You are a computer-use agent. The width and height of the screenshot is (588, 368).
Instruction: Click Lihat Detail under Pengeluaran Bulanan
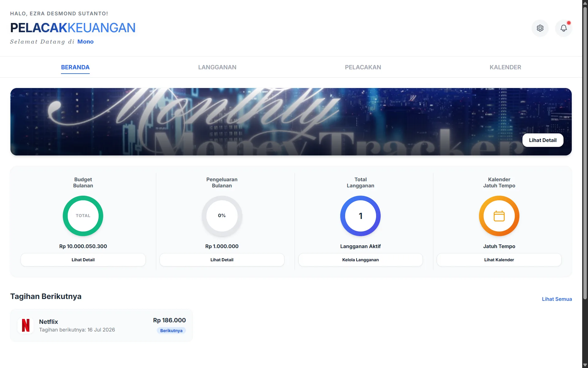(x=222, y=260)
